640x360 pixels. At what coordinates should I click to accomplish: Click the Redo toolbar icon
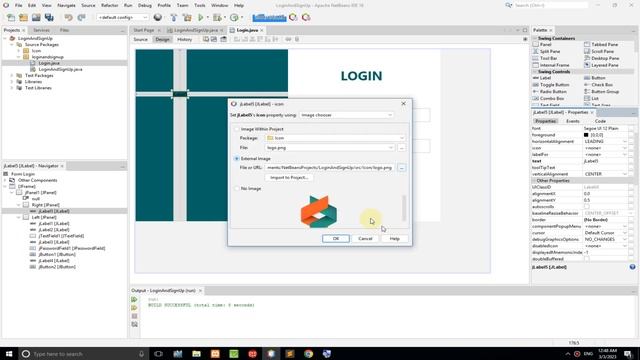pyautogui.click(x=81, y=18)
